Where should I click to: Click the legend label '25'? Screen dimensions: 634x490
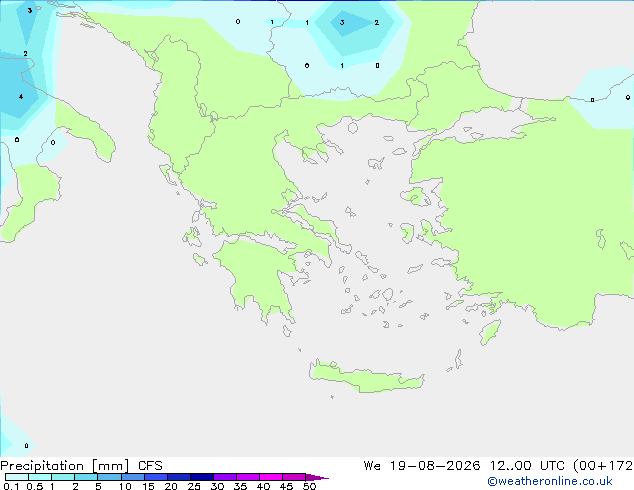[x=194, y=486]
